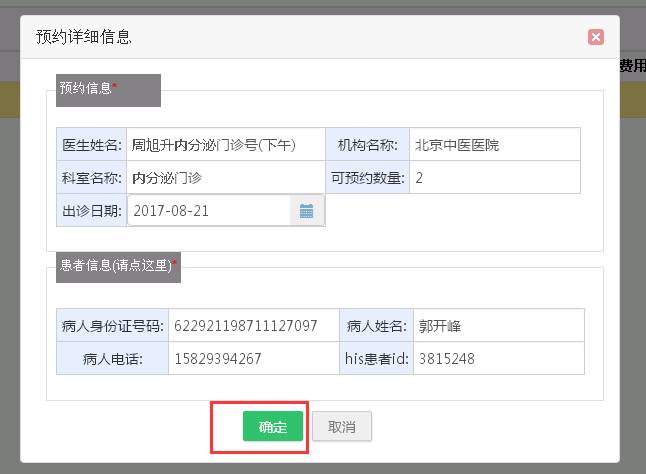Open the calendar picker for 出诊日期
646x474 pixels.
pos(307,211)
